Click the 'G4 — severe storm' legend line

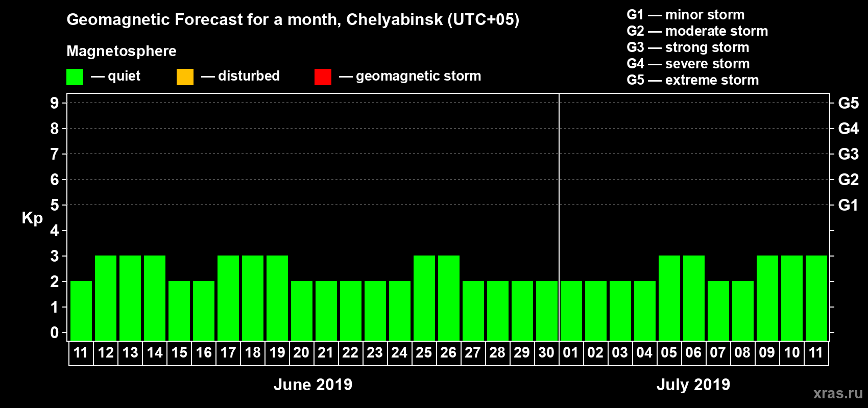click(688, 64)
